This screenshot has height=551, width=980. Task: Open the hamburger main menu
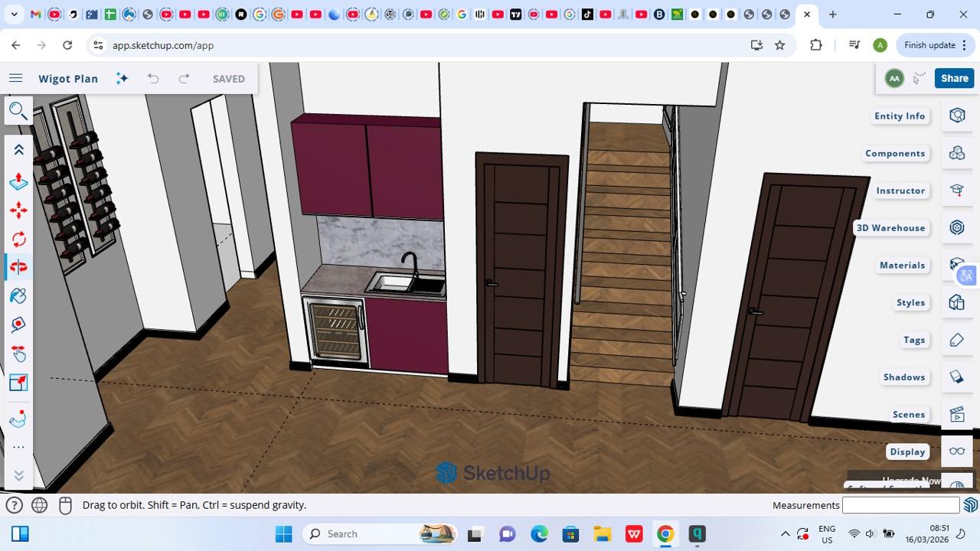15,78
